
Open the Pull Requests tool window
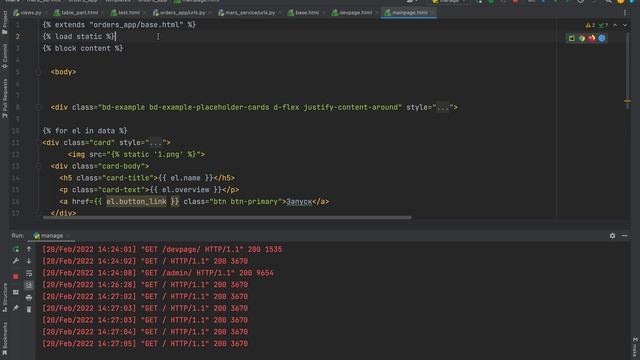(x=4, y=98)
